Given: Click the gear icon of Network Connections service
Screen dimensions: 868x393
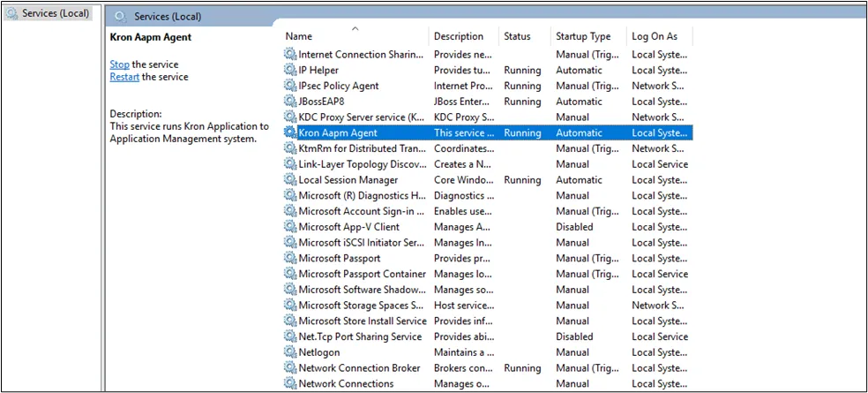Looking at the screenshot, I should [290, 383].
